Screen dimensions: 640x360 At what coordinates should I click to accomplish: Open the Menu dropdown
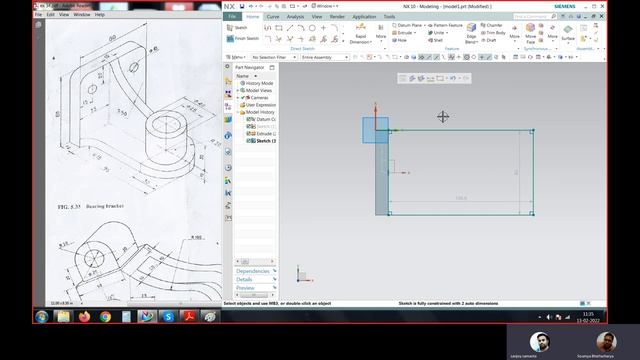click(236, 57)
